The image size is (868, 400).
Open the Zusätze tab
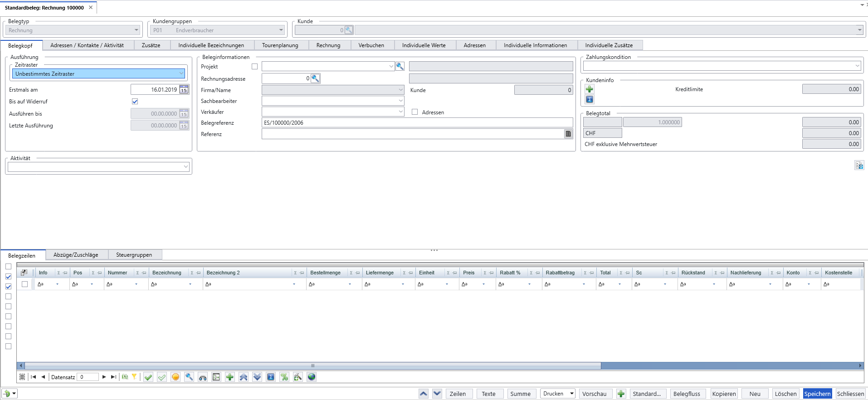click(151, 45)
